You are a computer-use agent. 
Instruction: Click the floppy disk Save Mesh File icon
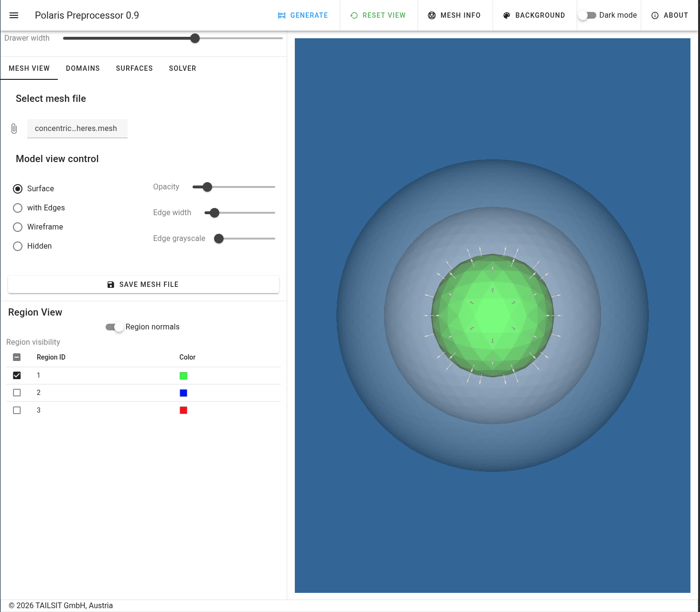coord(111,284)
